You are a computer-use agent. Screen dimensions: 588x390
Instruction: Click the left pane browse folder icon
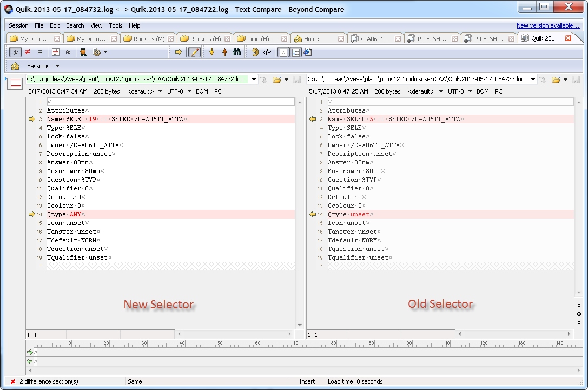[277, 80]
